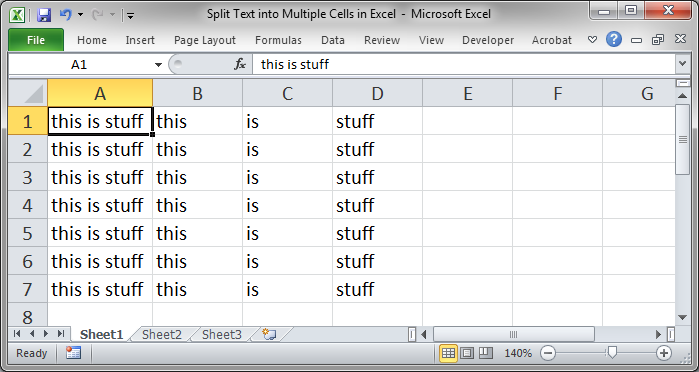Open the Review tab

382,40
